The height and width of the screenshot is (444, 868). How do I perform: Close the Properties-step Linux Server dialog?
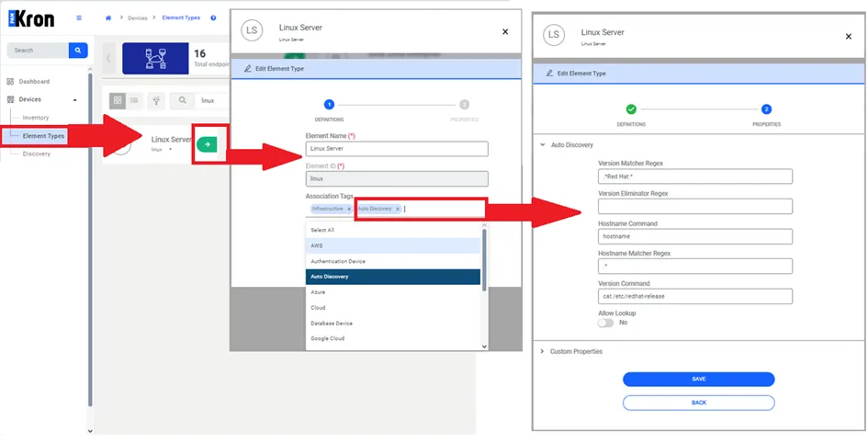tap(848, 37)
